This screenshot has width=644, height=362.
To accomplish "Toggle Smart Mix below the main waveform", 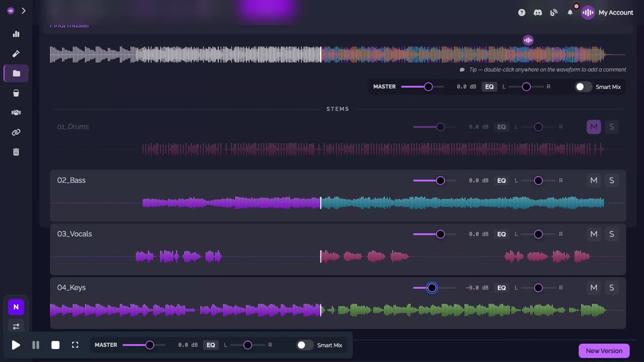I will [x=584, y=87].
